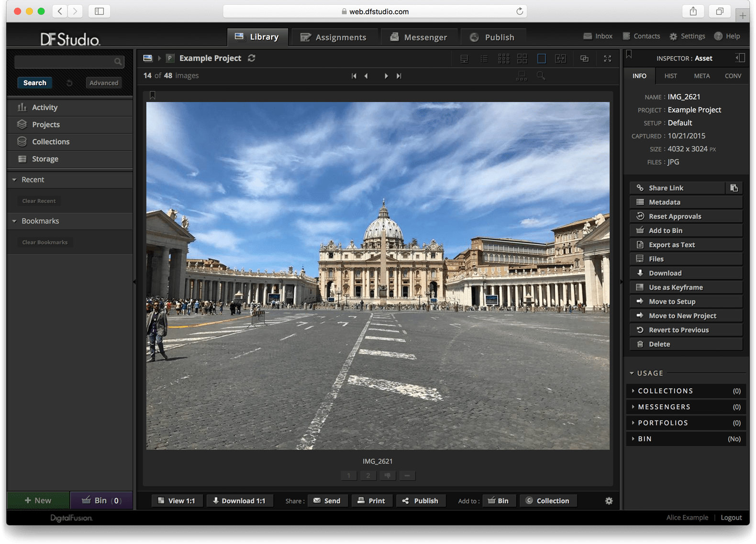Switch to compact list view

click(484, 58)
